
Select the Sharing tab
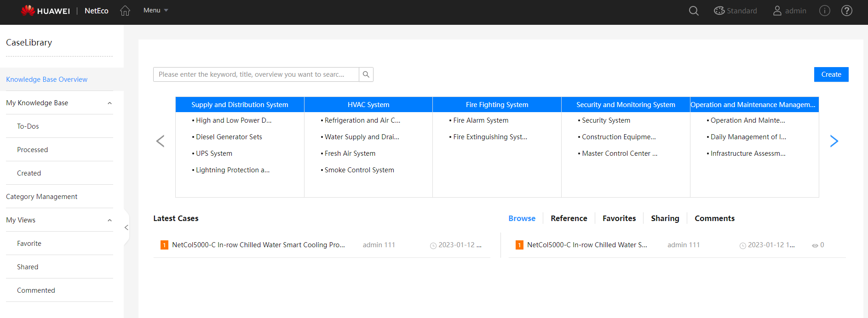coord(665,218)
